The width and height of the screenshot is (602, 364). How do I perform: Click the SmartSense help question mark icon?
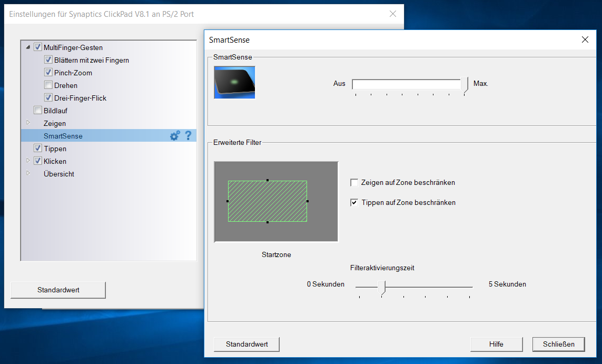click(187, 136)
